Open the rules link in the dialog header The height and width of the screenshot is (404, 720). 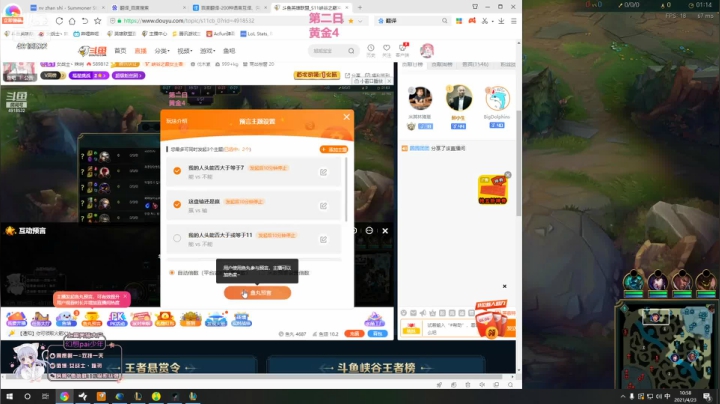point(176,121)
